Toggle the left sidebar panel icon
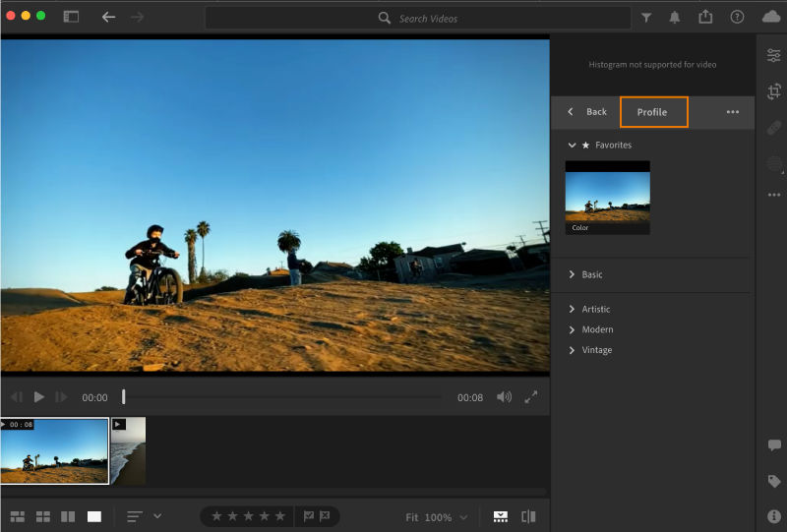Viewport: 787px width, 532px height. pyautogui.click(x=71, y=17)
